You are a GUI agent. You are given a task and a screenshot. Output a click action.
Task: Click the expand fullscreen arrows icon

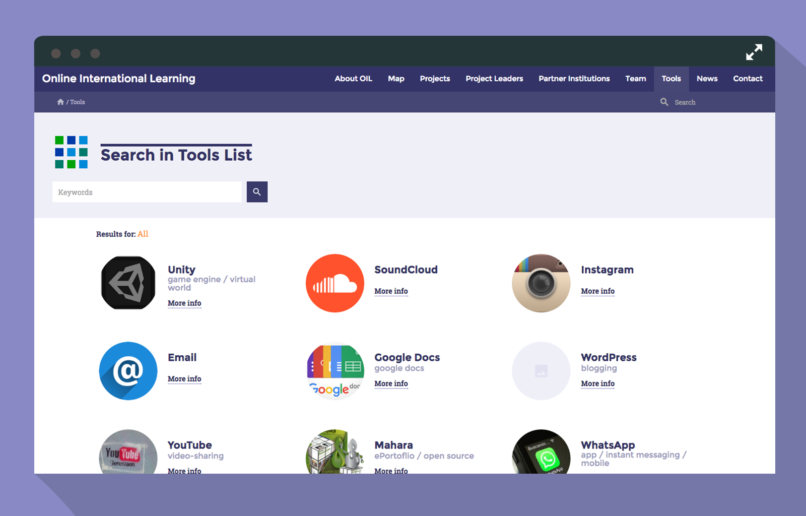click(x=754, y=52)
